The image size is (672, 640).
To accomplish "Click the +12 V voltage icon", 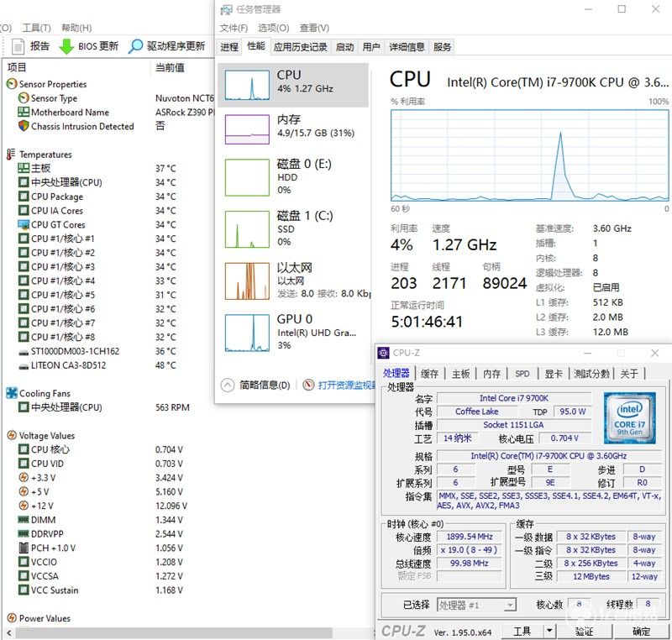I will tap(24, 506).
